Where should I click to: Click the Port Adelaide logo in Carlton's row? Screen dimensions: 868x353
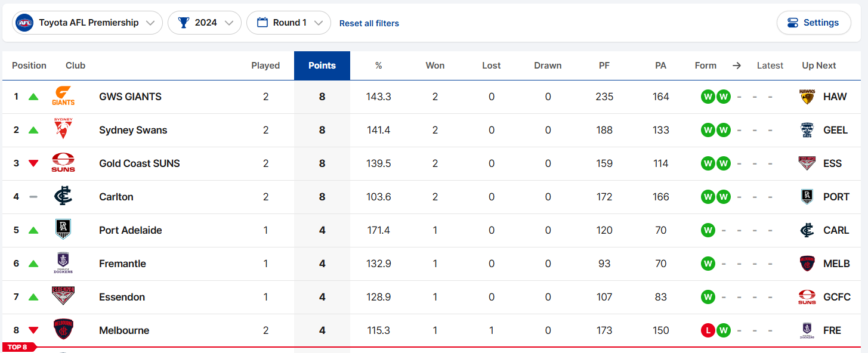pyautogui.click(x=807, y=197)
